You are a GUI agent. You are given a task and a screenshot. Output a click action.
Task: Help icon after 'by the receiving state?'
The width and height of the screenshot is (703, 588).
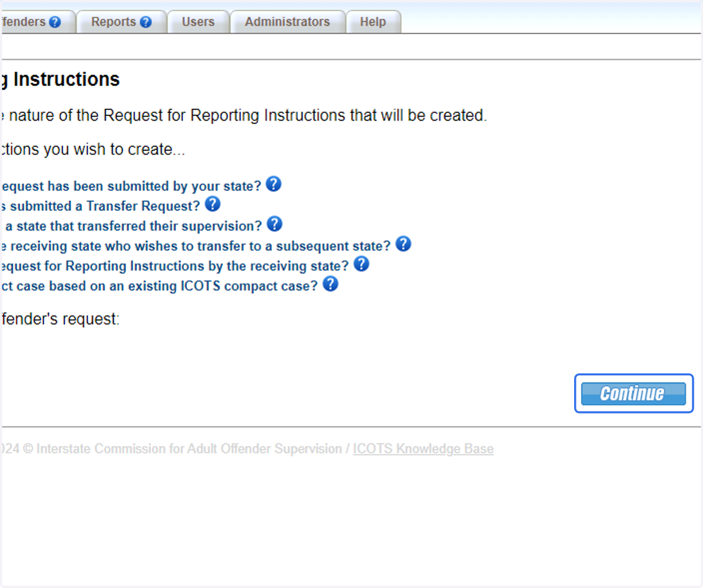pyautogui.click(x=361, y=264)
